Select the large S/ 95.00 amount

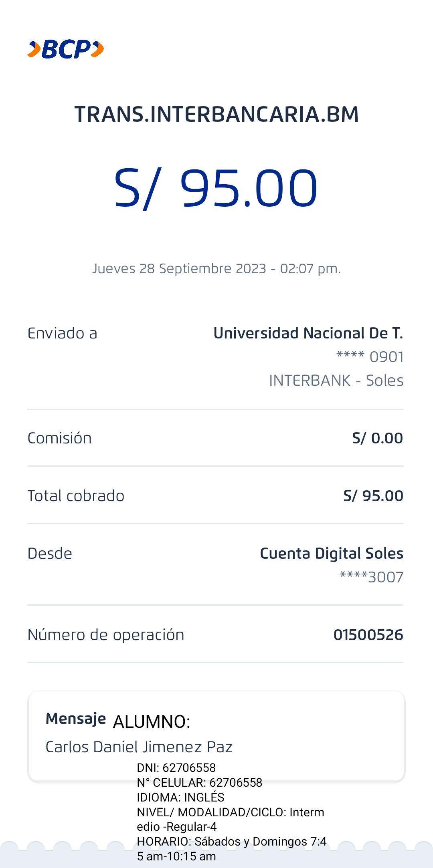coord(216,188)
